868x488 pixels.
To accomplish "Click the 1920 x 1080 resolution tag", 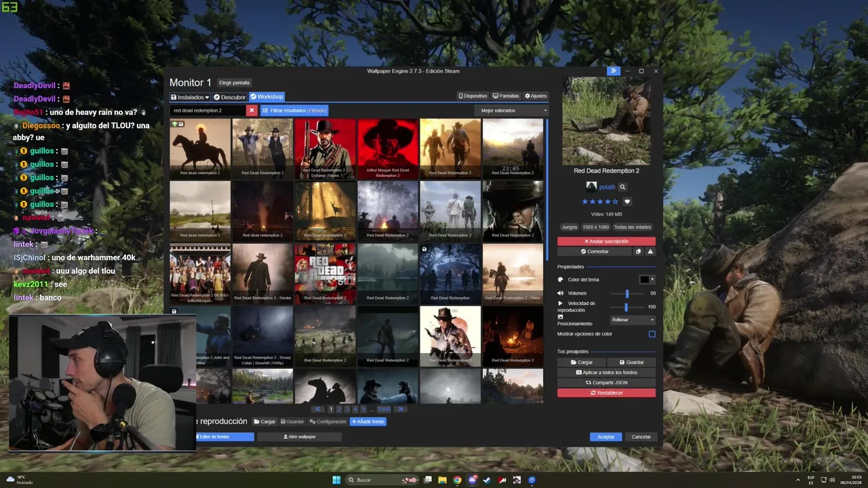I will pyautogui.click(x=595, y=227).
